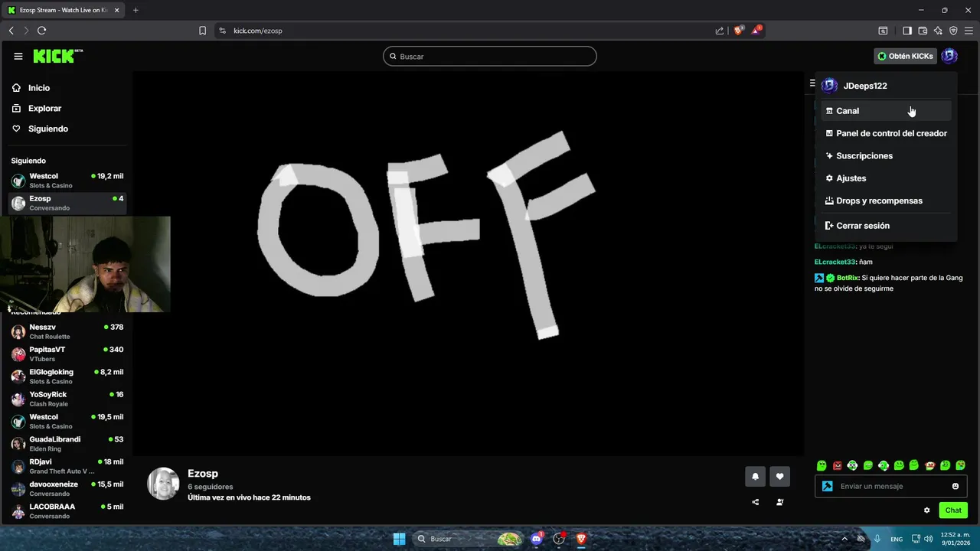Insert the red angry emote
The height and width of the screenshot is (551, 980).
point(837,465)
